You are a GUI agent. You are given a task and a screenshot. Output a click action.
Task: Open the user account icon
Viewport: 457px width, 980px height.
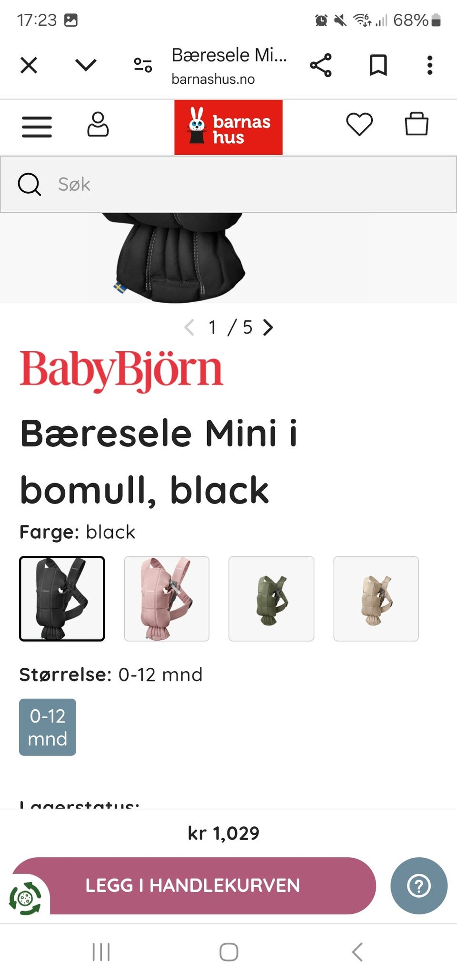click(x=98, y=125)
